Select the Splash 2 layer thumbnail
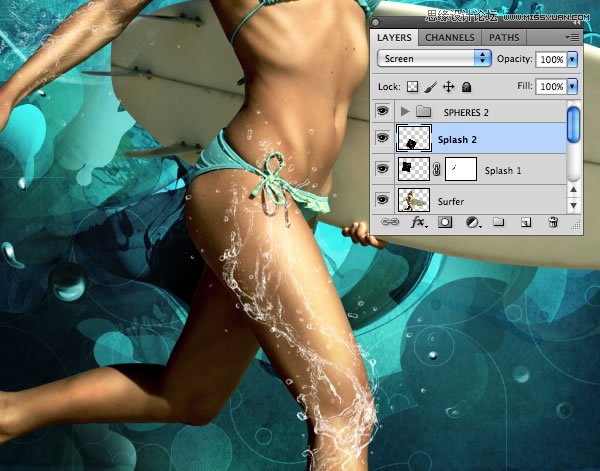 414,138
